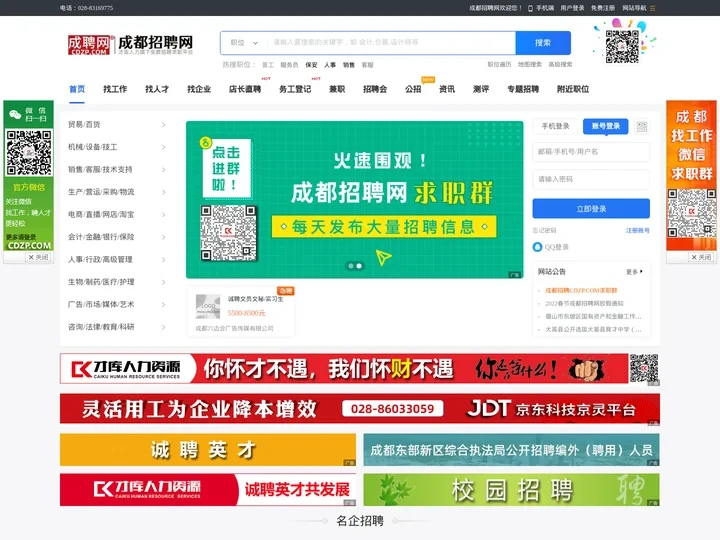Click 用户登录 in the top bar

(572, 8)
